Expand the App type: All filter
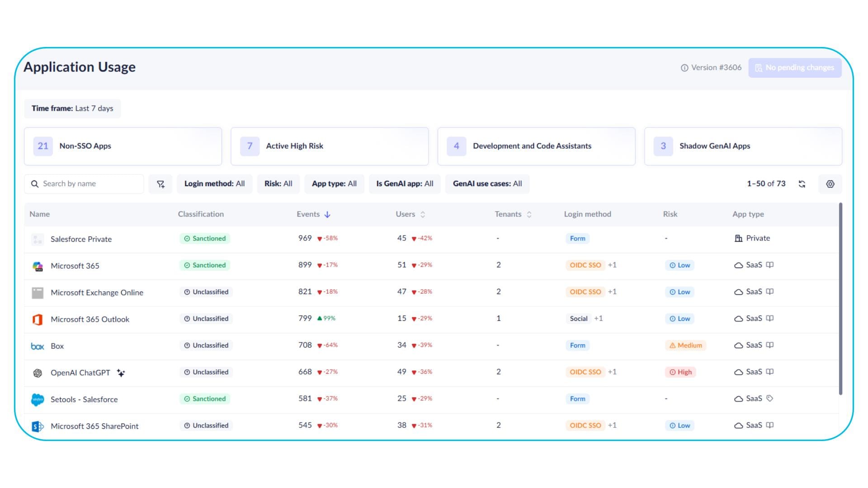This screenshot has width=868, height=488. click(334, 184)
